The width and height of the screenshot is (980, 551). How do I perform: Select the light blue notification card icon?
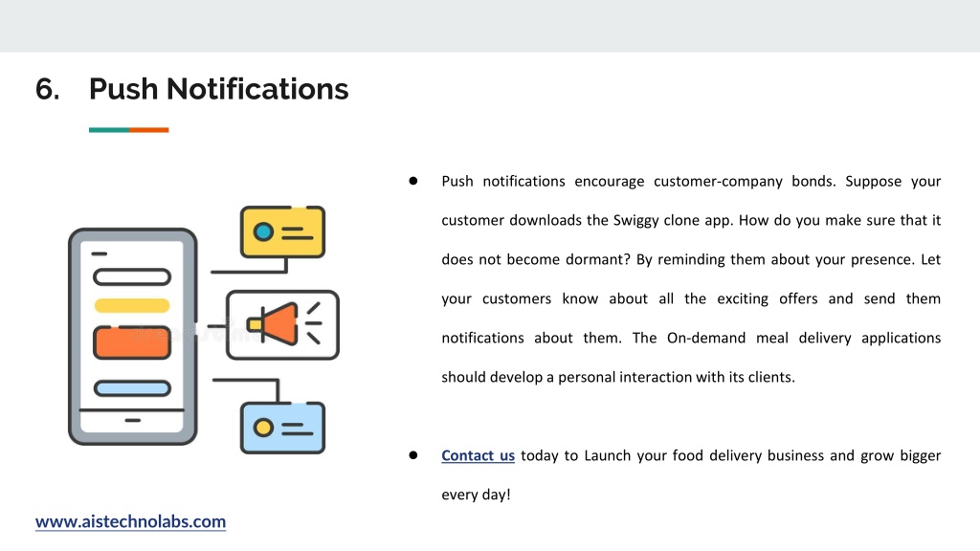tap(282, 428)
